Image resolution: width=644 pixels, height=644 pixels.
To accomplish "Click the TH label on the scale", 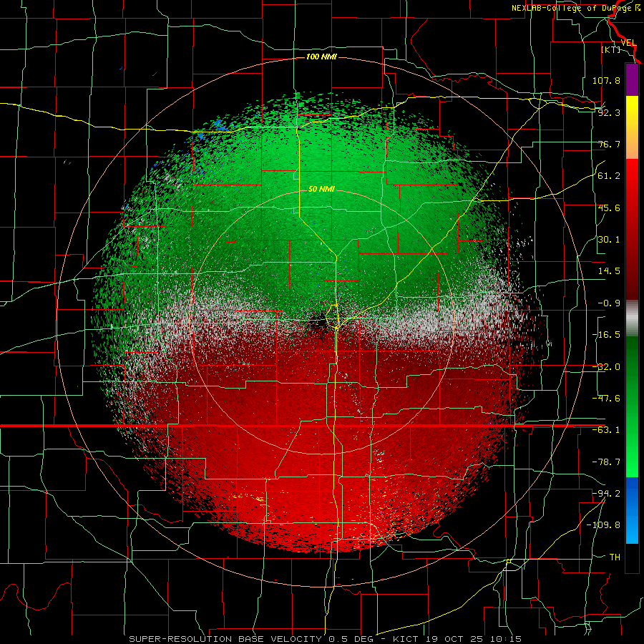I will [615, 557].
